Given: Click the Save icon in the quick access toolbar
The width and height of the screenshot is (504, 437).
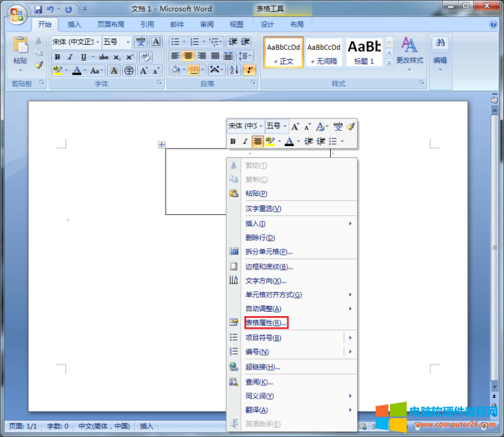Looking at the screenshot, I should 38,9.
